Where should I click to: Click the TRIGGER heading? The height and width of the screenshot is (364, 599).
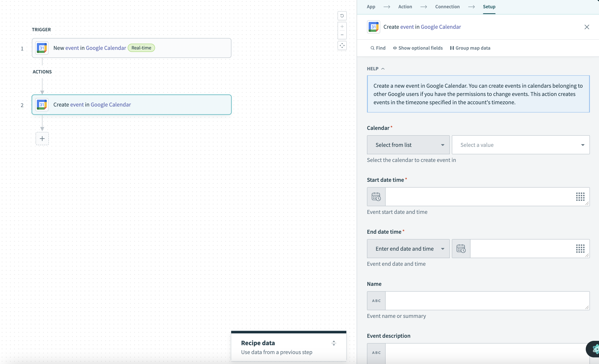[41, 30]
